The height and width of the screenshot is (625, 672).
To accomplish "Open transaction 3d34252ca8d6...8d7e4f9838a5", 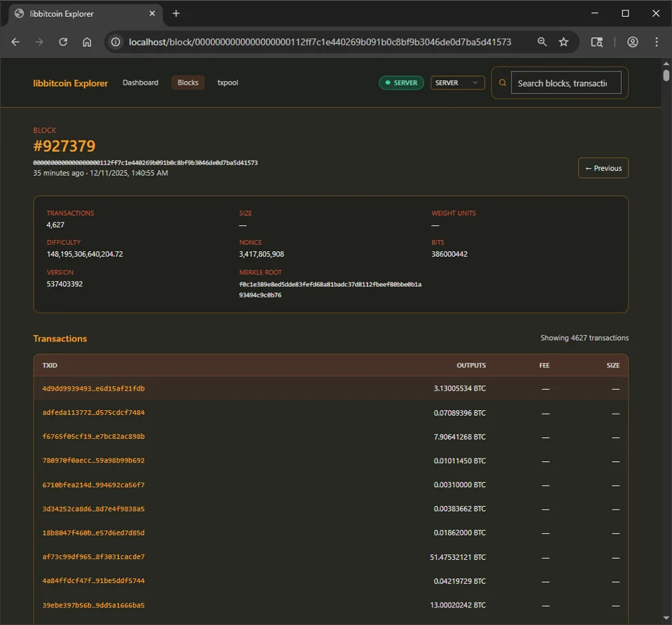I will point(93,509).
